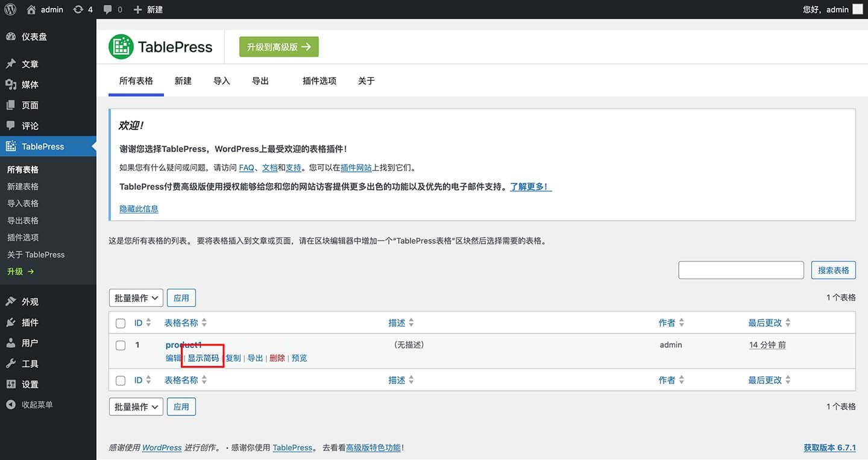Screen dimensions: 868x460
Task: Click bottom 应用 button
Action: (x=181, y=407)
